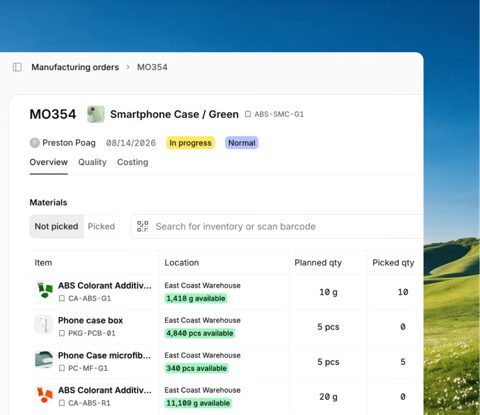Select the Not picked filter

(56, 226)
